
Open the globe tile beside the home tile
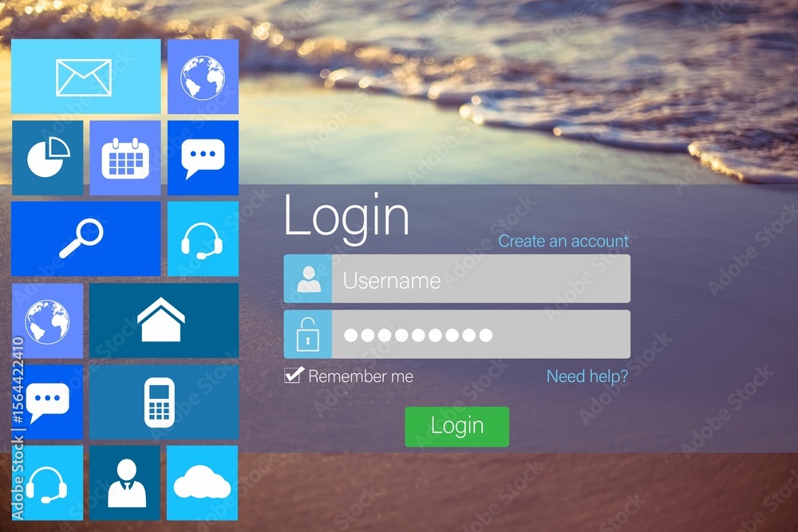[x=47, y=321]
